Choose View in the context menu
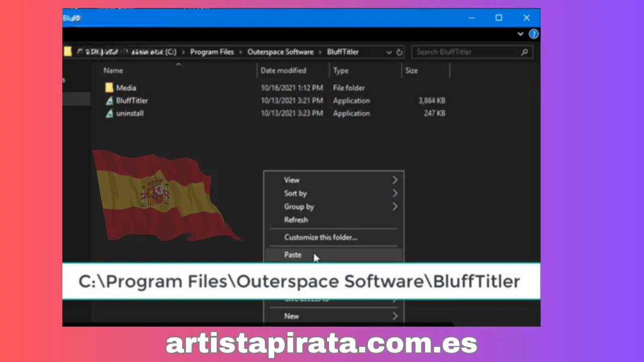This screenshot has height=362, width=644. click(292, 180)
